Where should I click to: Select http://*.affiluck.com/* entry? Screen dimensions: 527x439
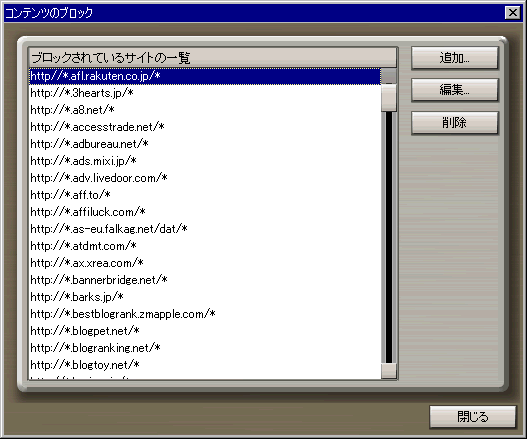[x=205, y=212]
